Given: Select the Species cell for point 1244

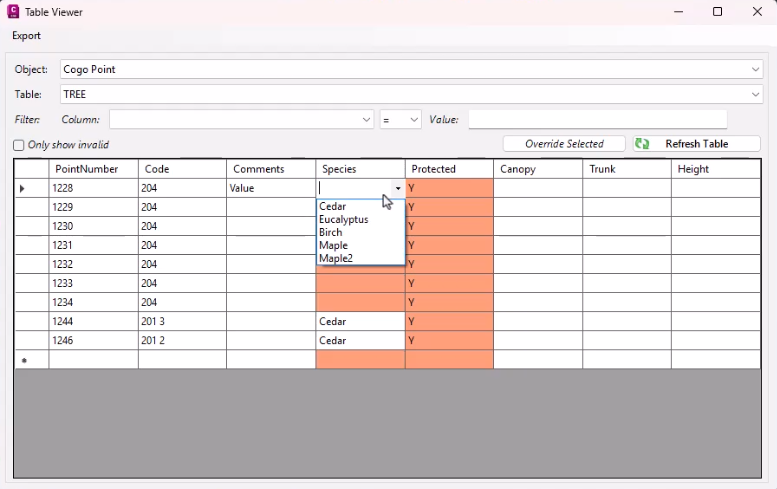Looking at the screenshot, I should click(x=360, y=322).
